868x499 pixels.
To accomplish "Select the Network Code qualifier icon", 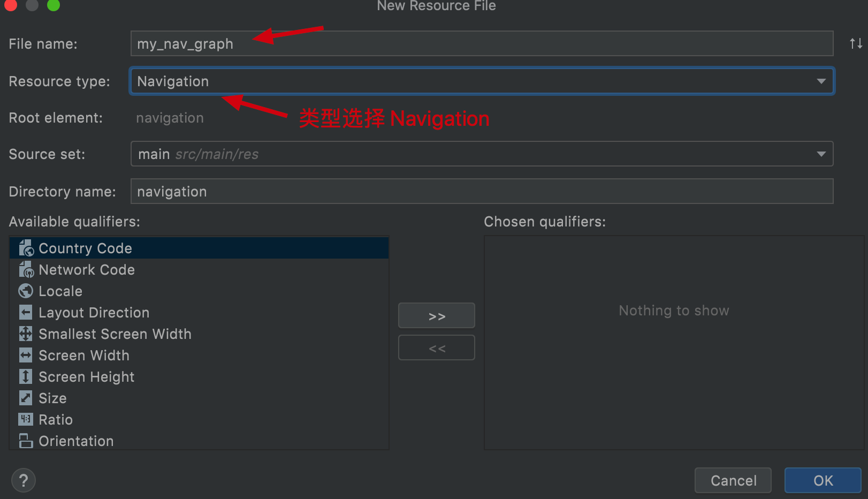I will pos(25,269).
